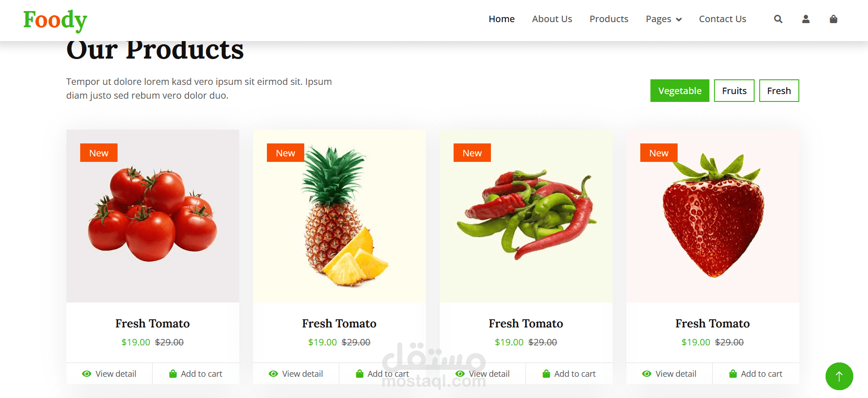Open the Products menu item

click(x=608, y=19)
